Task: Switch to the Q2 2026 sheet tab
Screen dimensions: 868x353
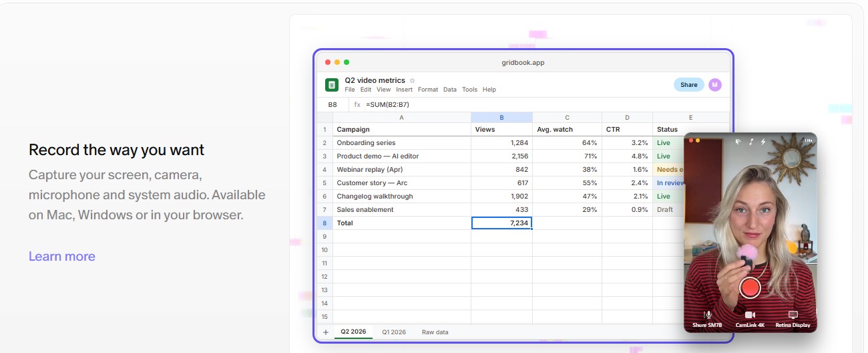Action: click(353, 332)
